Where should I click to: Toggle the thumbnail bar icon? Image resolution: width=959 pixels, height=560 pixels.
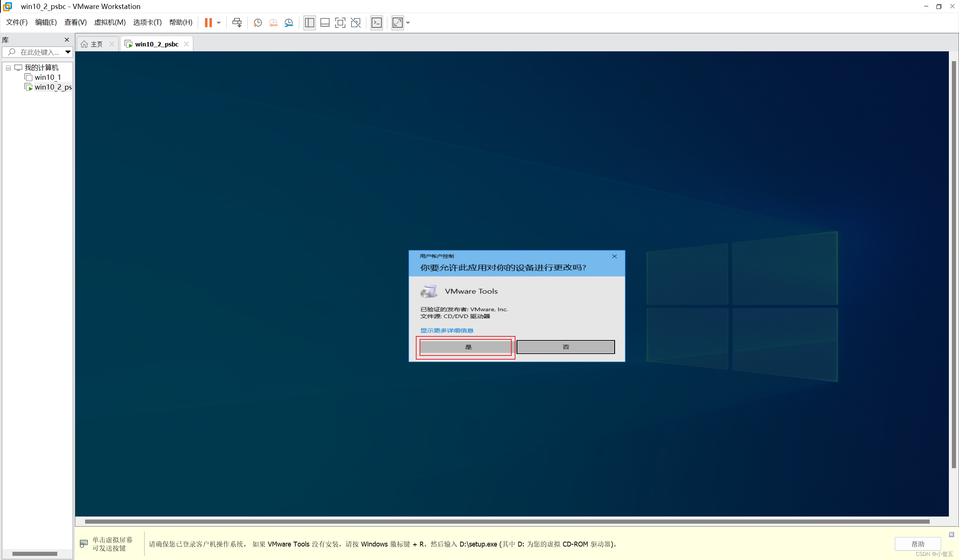[x=325, y=23]
